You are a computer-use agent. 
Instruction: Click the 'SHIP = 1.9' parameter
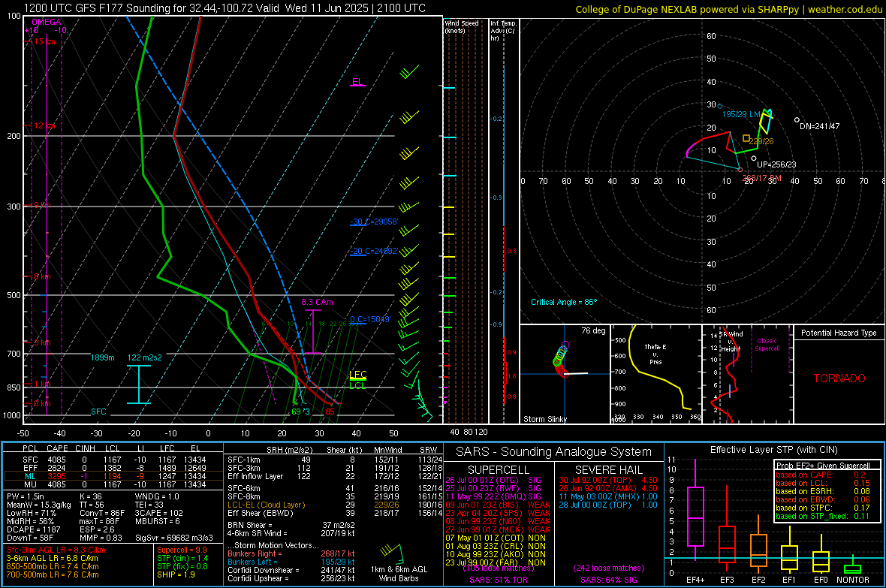tap(176, 574)
